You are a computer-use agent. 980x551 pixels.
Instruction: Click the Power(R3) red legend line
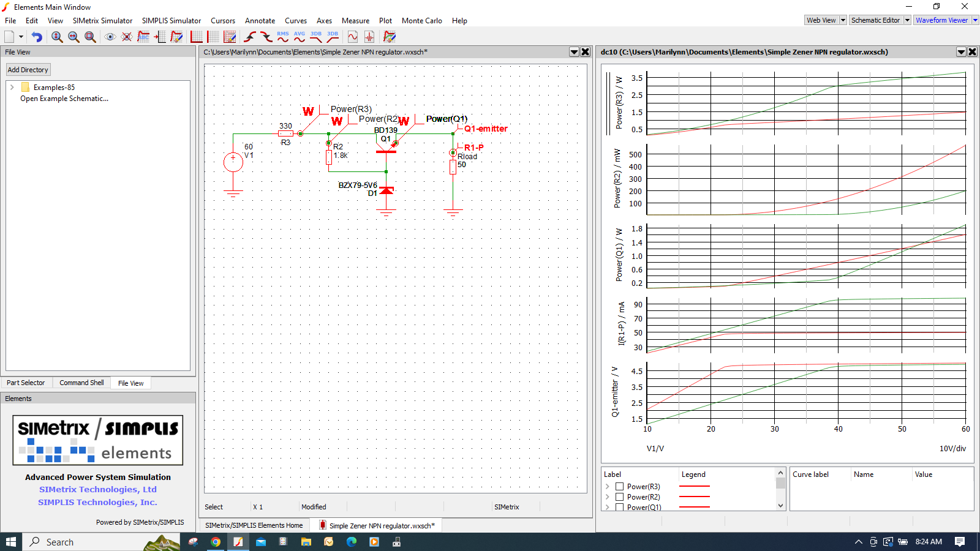click(x=695, y=486)
